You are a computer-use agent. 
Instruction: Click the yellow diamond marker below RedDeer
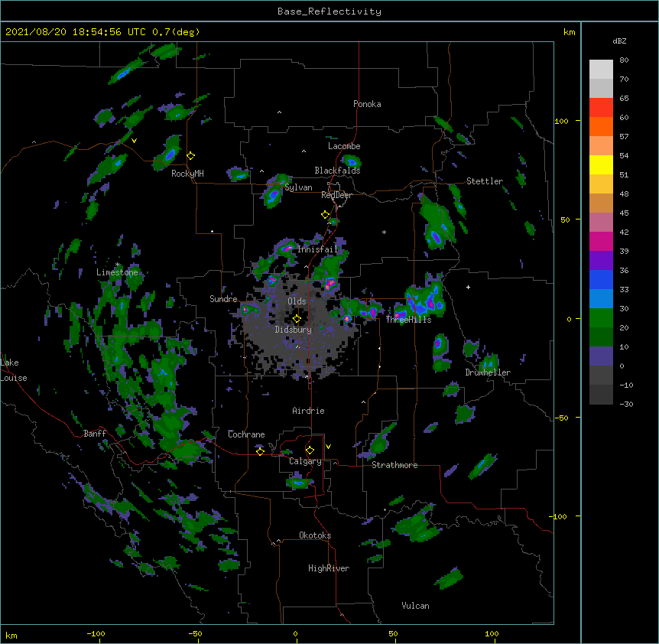pyautogui.click(x=325, y=215)
